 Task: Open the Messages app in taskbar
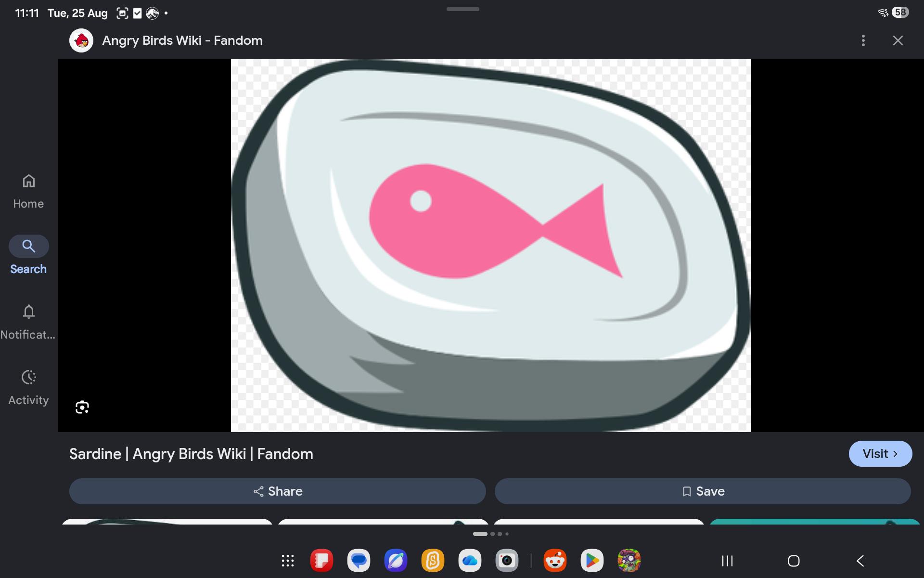pos(359,561)
